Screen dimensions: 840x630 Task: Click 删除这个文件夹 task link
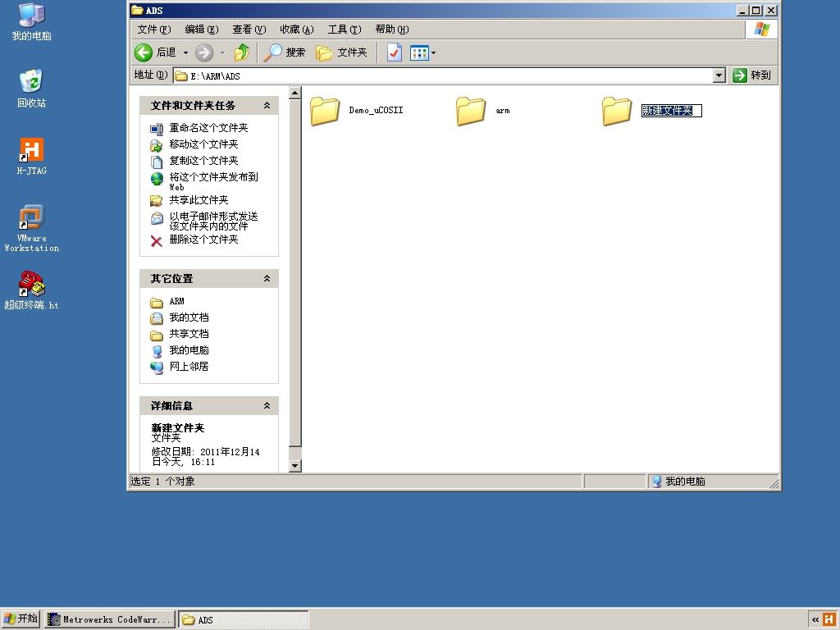point(203,240)
